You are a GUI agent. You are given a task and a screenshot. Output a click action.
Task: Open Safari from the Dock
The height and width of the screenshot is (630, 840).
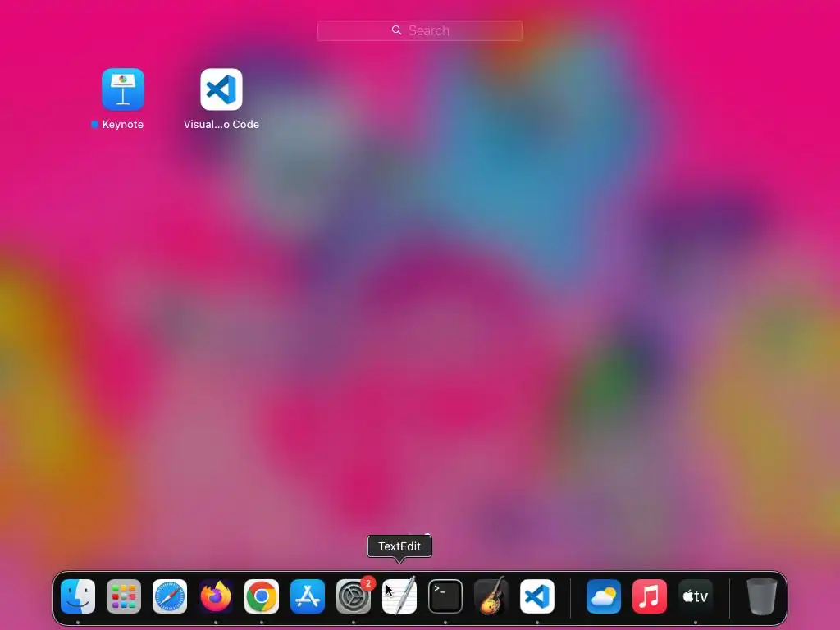click(x=170, y=596)
